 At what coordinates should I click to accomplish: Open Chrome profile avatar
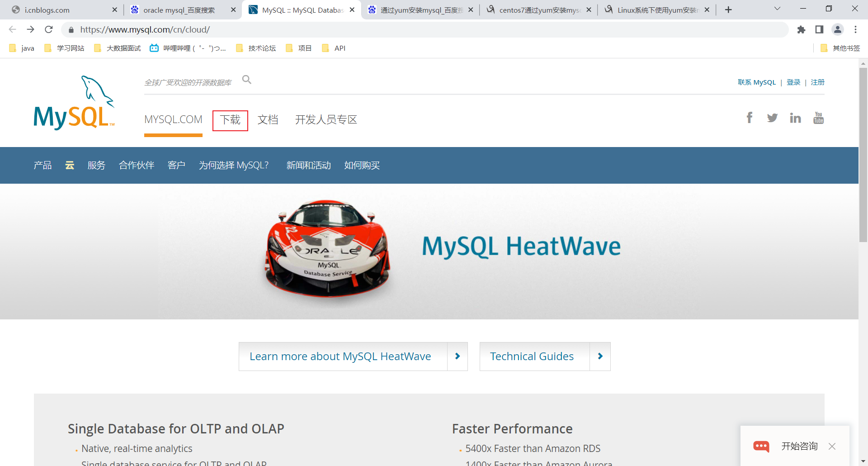tap(838, 29)
